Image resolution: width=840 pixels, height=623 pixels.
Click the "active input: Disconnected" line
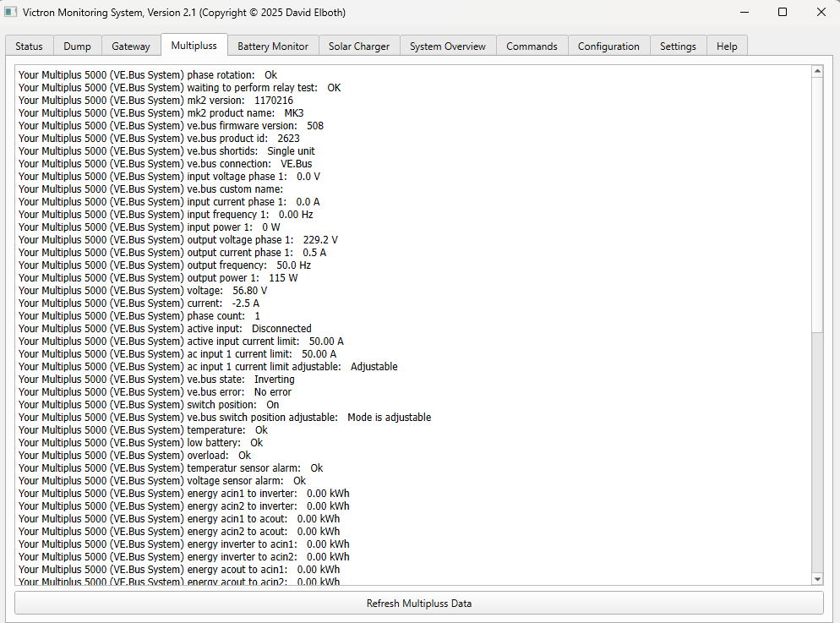coord(165,328)
